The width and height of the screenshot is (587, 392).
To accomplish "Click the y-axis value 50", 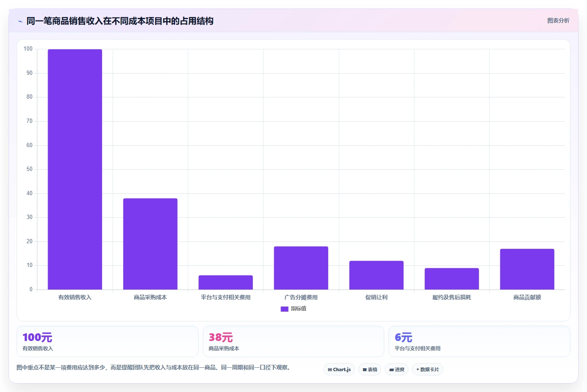I will tap(29, 169).
